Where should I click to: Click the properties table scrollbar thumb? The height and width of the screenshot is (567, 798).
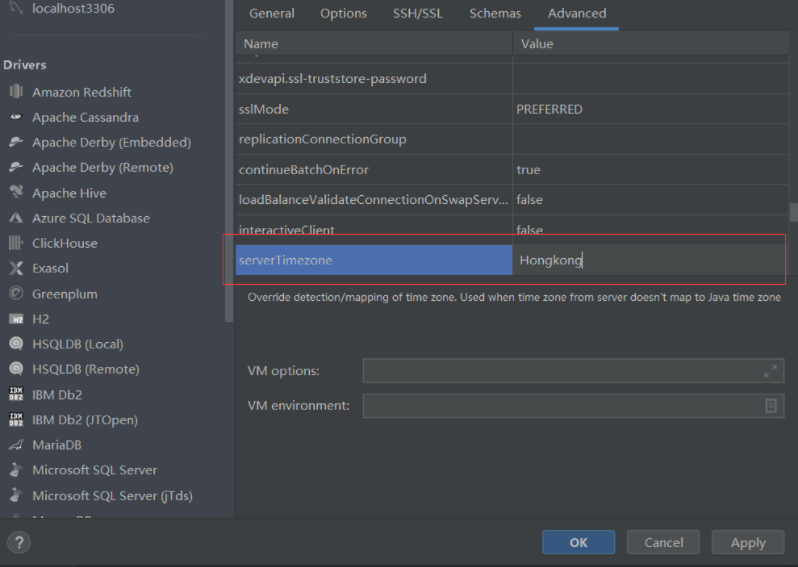point(793,212)
